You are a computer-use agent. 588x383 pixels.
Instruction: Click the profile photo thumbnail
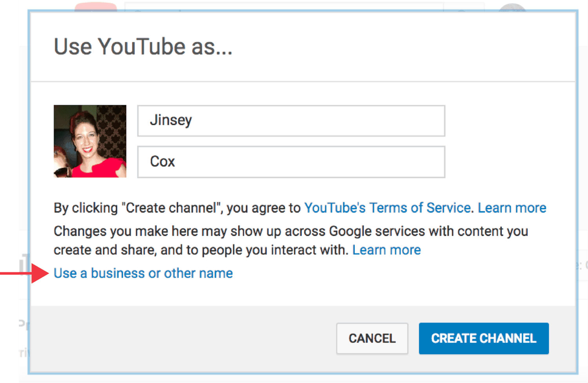click(x=90, y=141)
